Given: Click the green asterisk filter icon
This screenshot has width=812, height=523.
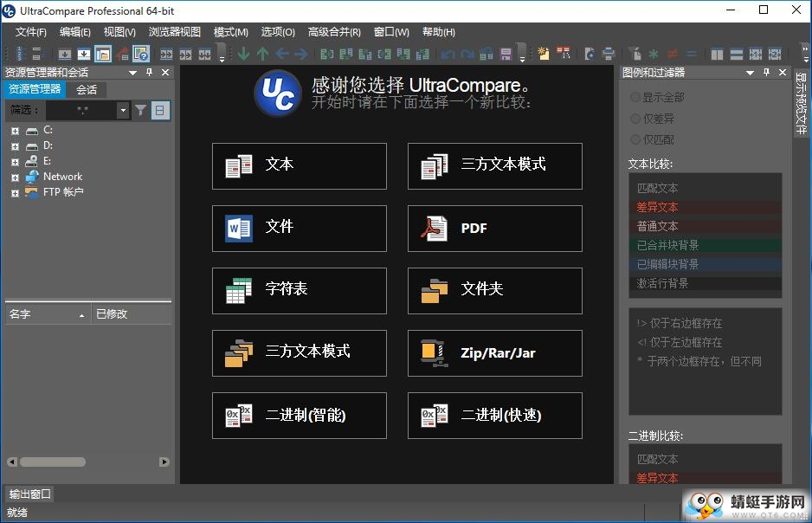Looking at the screenshot, I should point(654,54).
